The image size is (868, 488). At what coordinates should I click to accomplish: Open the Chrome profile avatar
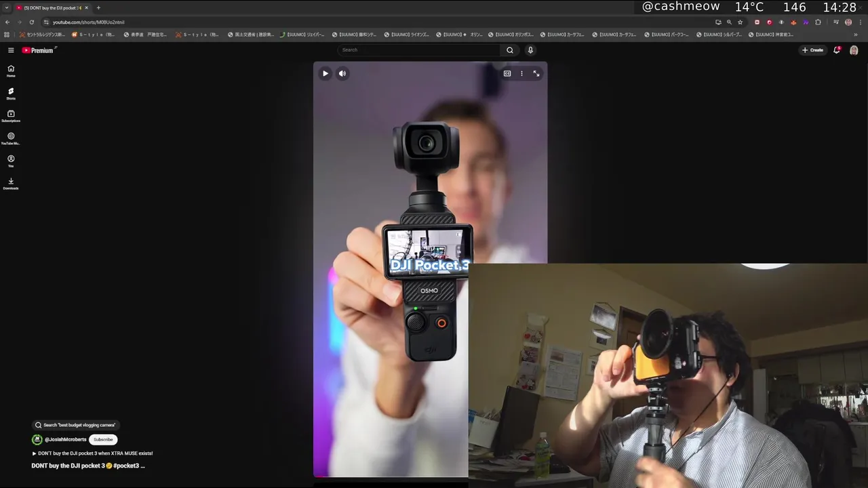point(848,22)
